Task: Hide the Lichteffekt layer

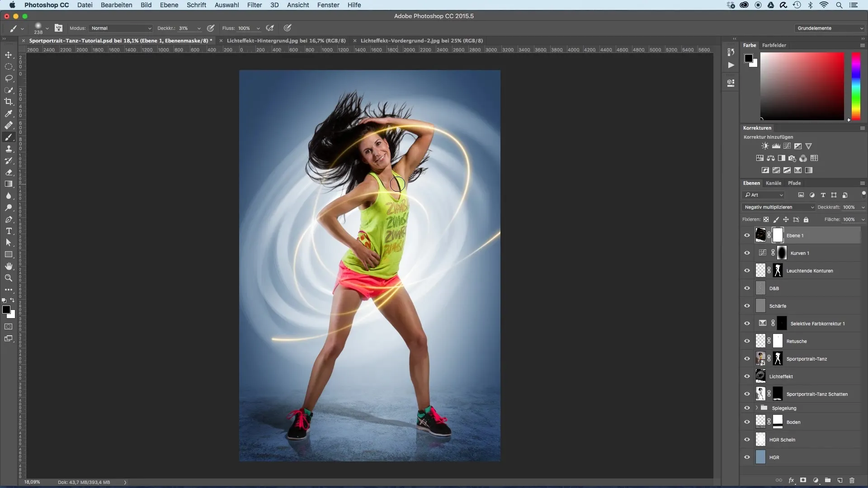Action: tap(747, 376)
